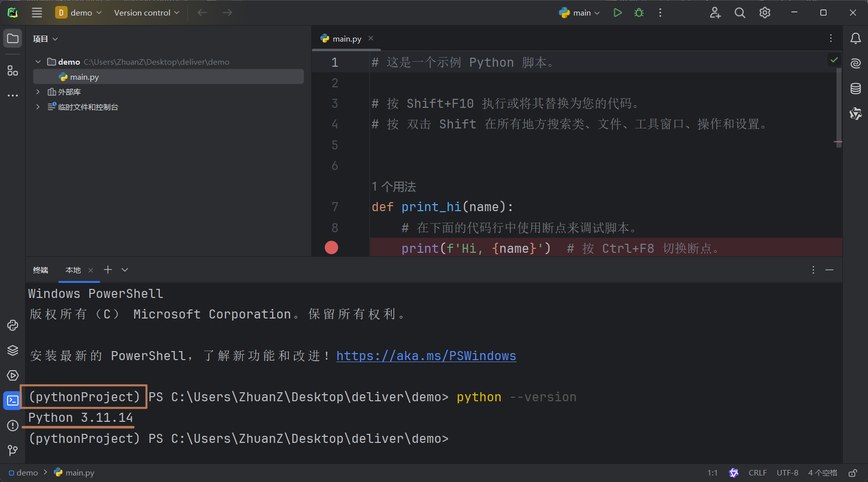The width and height of the screenshot is (868, 482).
Task: Open the Problems tool window icon
Action: coord(13,425)
